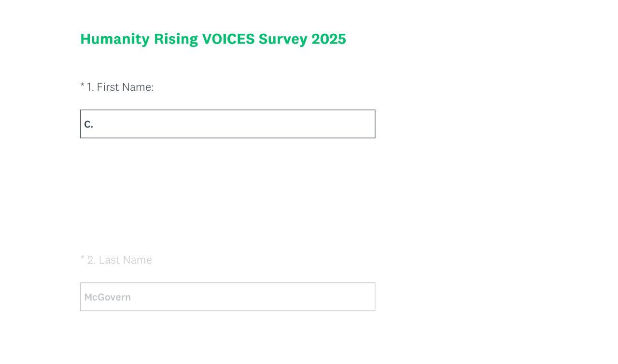Click the 'C.' text in First Name
The height and width of the screenshot is (364, 618).
click(x=88, y=125)
